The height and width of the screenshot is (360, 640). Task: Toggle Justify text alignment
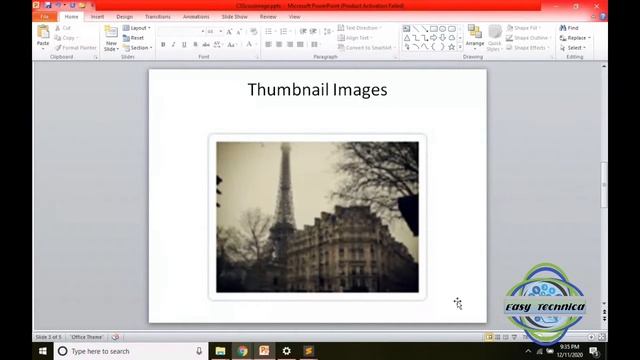300,44
